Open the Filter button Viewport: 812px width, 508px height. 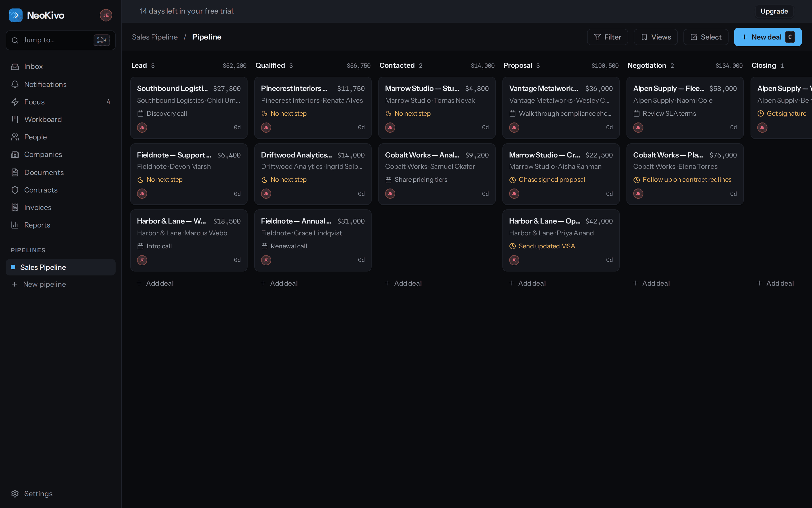pyautogui.click(x=607, y=37)
